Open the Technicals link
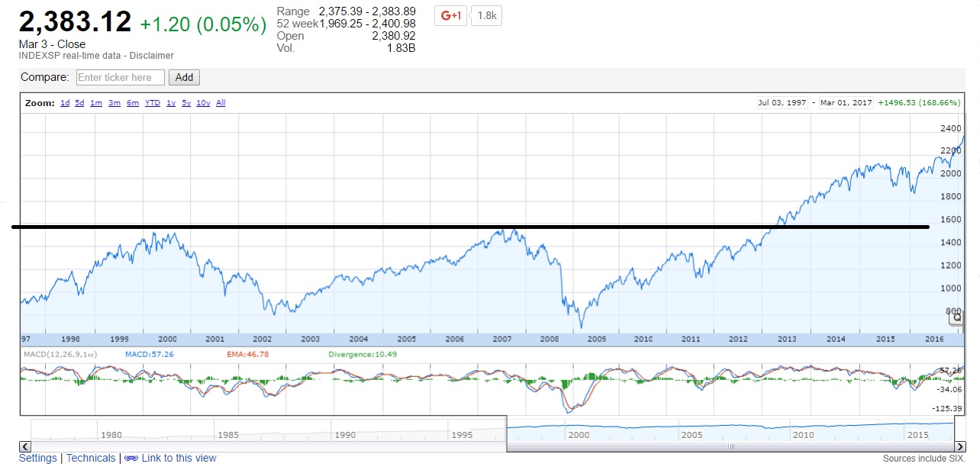The height and width of the screenshot is (467, 980). coord(91,459)
